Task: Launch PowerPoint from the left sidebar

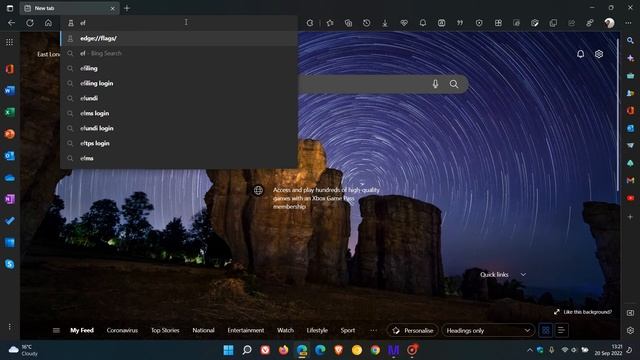Action: tap(10, 134)
